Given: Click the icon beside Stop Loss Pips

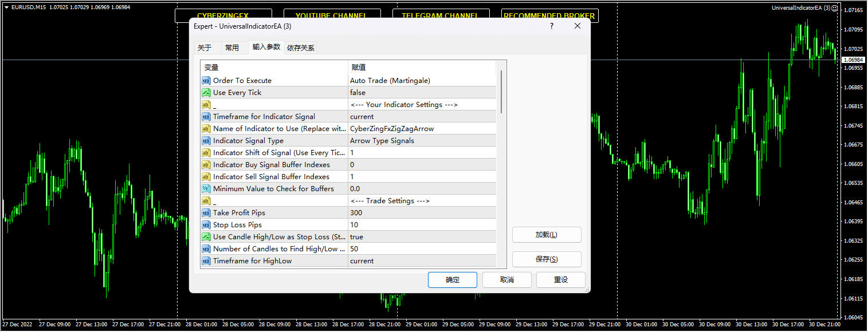Looking at the screenshot, I should [206, 225].
